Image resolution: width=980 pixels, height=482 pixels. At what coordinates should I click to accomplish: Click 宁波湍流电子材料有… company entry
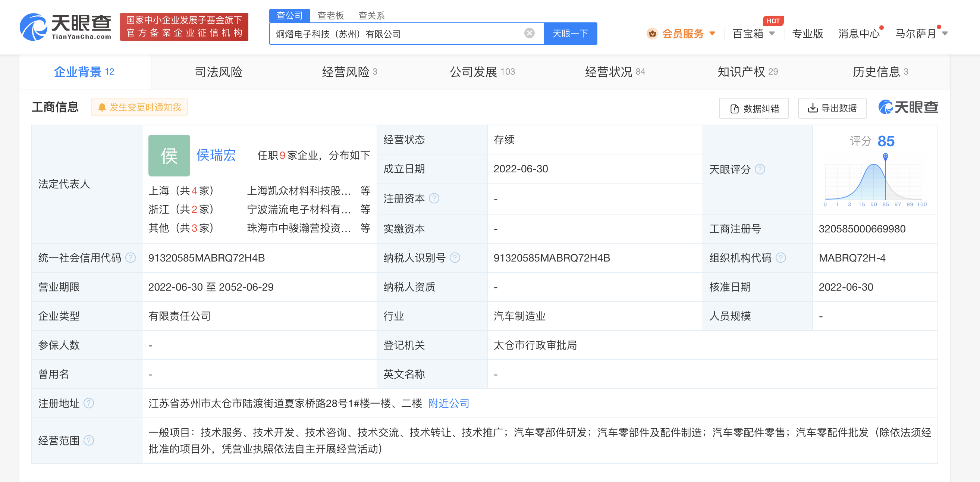299,209
